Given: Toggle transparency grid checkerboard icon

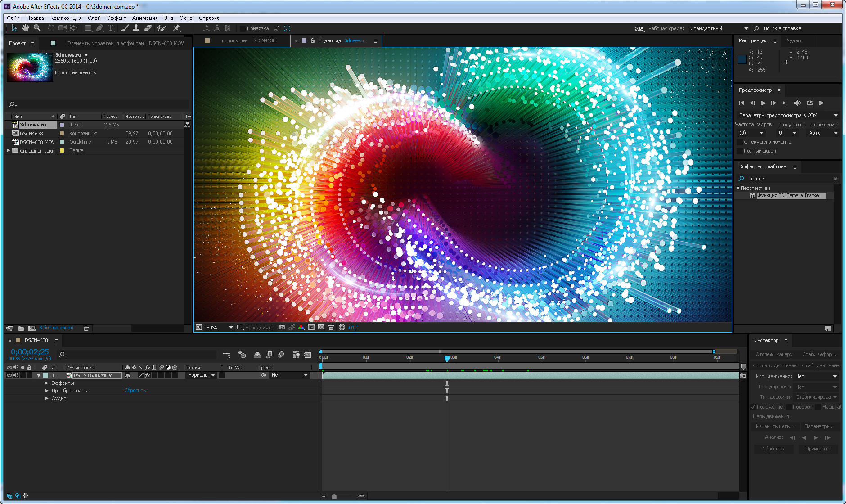Looking at the screenshot, I should click(x=321, y=327).
